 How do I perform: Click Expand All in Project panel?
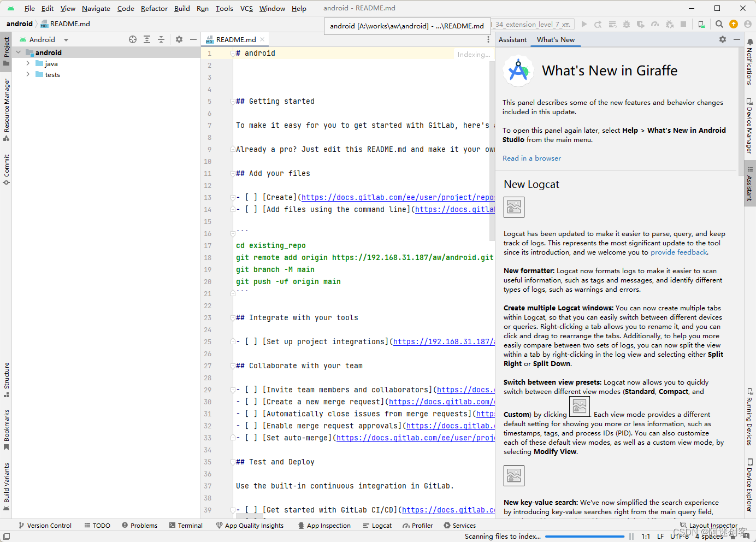[147, 39]
